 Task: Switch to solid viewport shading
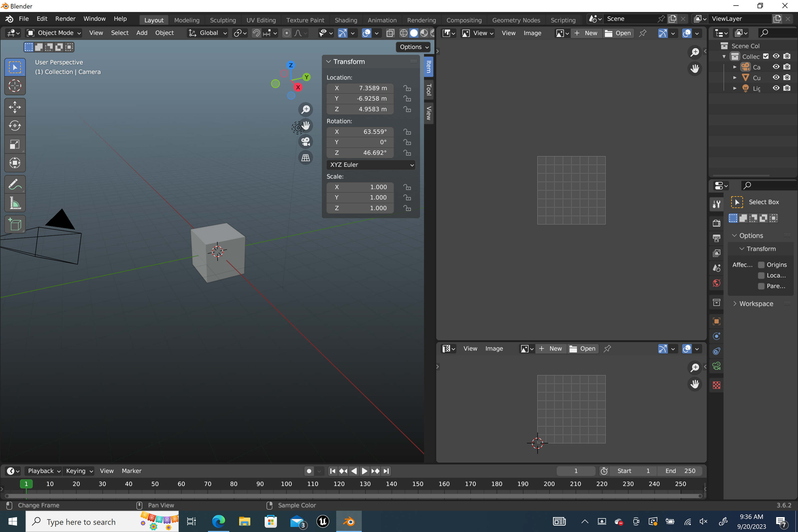pyautogui.click(x=414, y=33)
